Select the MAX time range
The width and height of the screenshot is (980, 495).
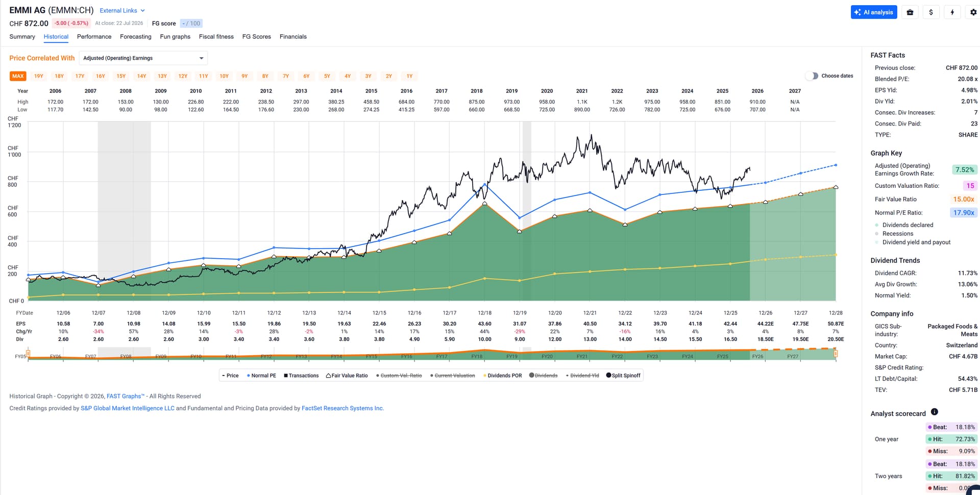[x=18, y=76]
